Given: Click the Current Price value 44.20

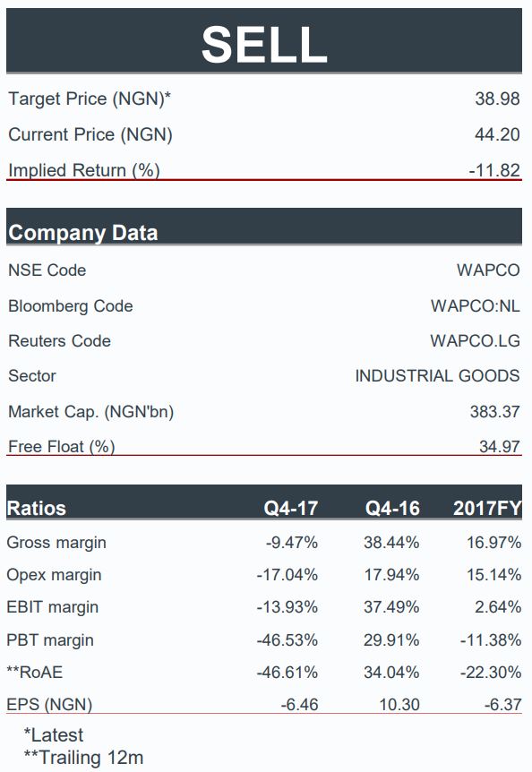Looking at the screenshot, I should point(497,134).
